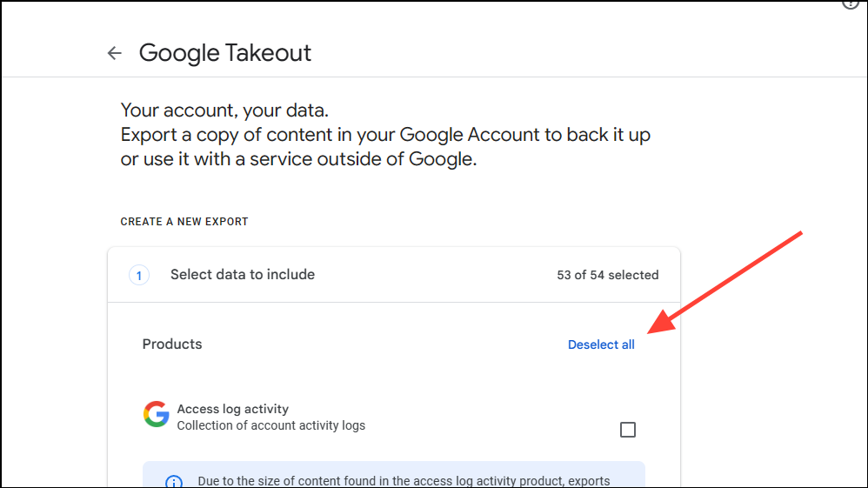Click the word Takeout in the header
Image resolution: width=868 pixels, height=488 pixels.
point(268,53)
